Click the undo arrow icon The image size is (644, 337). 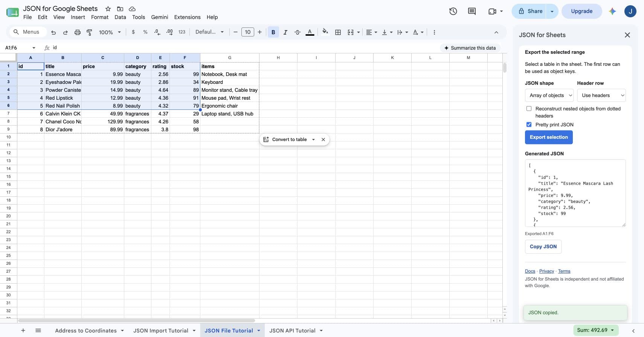(53, 32)
